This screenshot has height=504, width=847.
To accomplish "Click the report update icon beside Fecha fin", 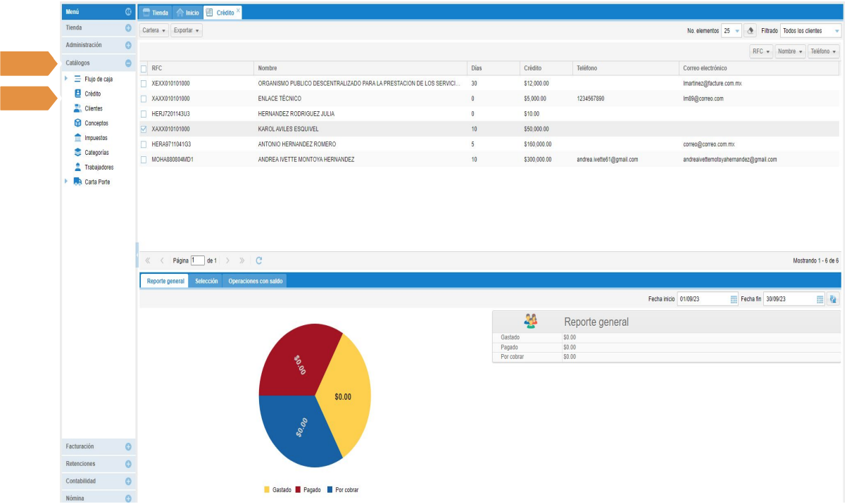I will pyautogui.click(x=834, y=299).
